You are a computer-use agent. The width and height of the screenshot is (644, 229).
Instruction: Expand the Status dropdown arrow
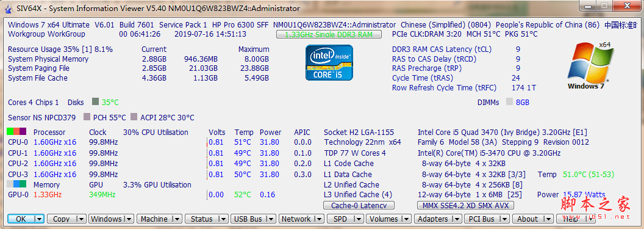(223, 219)
